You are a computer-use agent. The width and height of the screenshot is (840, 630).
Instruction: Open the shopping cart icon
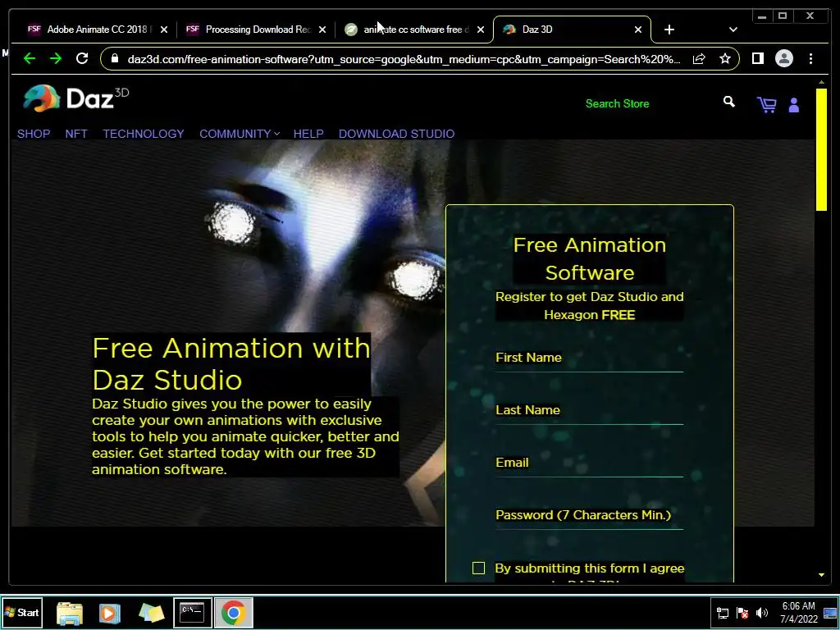(x=767, y=104)
